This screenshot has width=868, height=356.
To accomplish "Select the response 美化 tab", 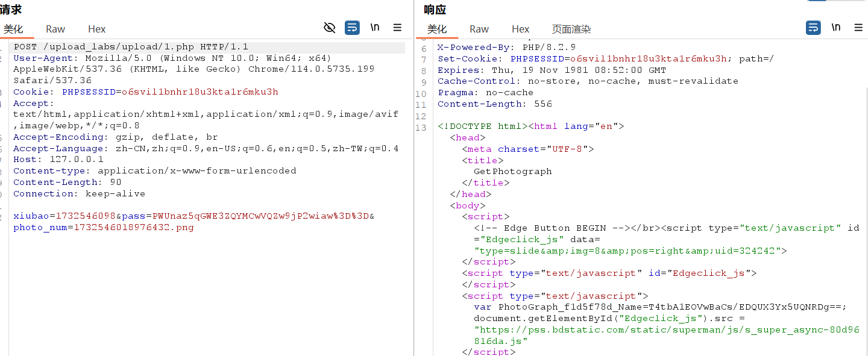I will point(437,29).
